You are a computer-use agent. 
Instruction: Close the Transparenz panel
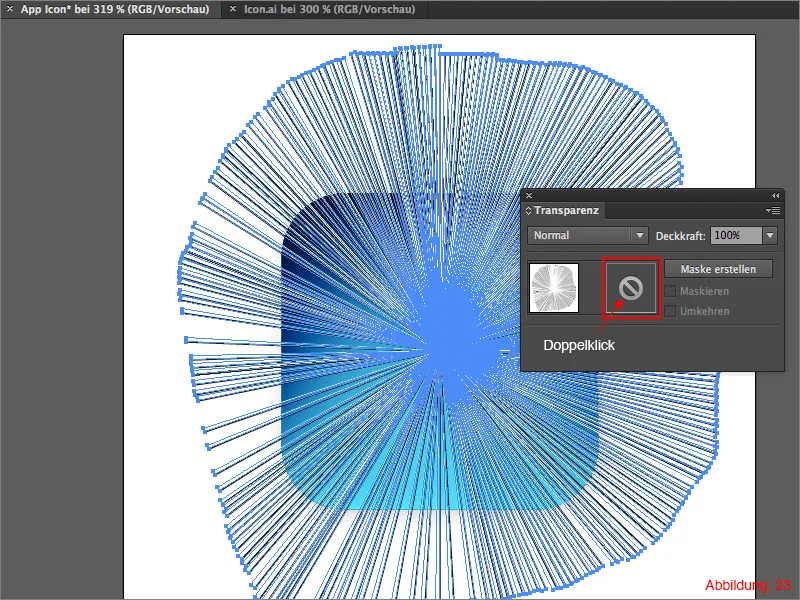point(529,195)
